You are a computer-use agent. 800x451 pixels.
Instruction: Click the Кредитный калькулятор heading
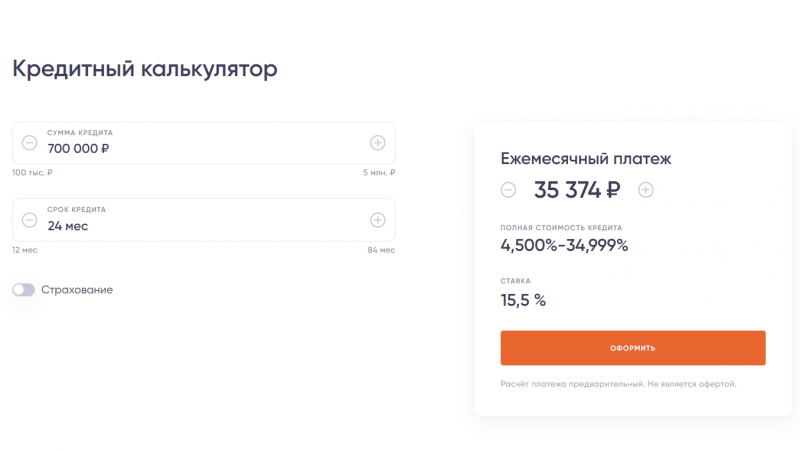tap(144, 69)
